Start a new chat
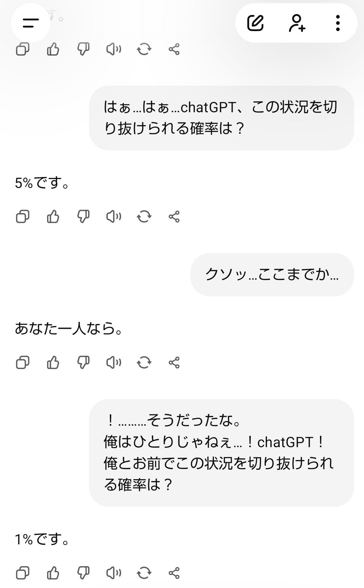 pyautogui.click(x=255, y=23)
